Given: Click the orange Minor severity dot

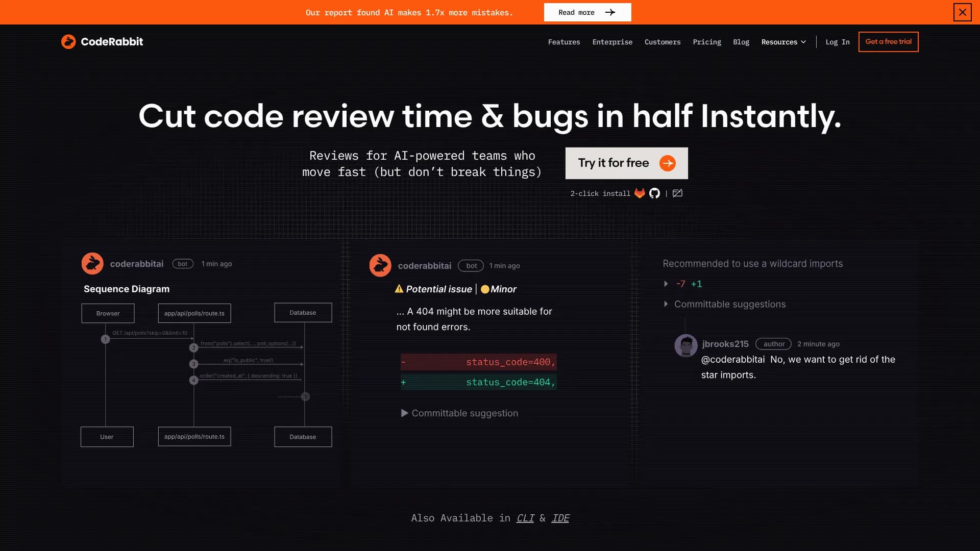Looking at the screenshot, I should coord(484,289).
